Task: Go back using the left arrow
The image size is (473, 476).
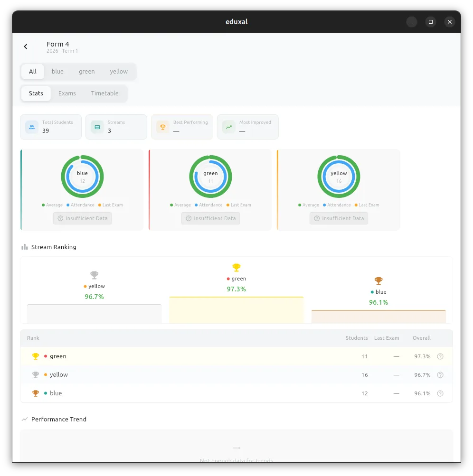Action: [x=25, y=46]
